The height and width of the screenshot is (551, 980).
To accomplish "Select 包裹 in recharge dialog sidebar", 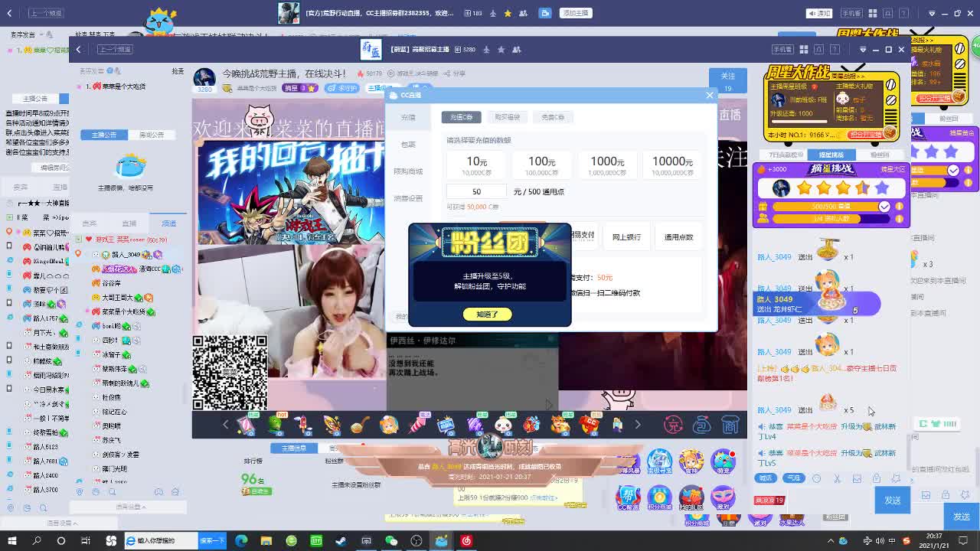I will click(x=408, y=144).
